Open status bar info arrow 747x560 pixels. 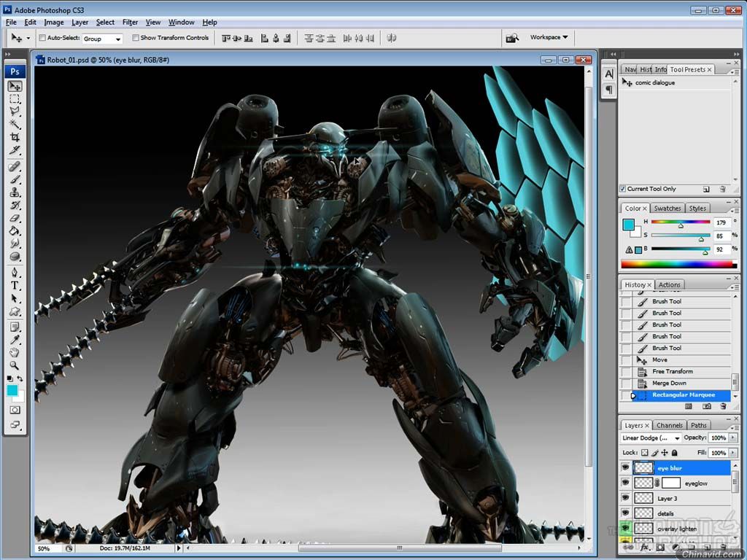(x=179, y=548)
